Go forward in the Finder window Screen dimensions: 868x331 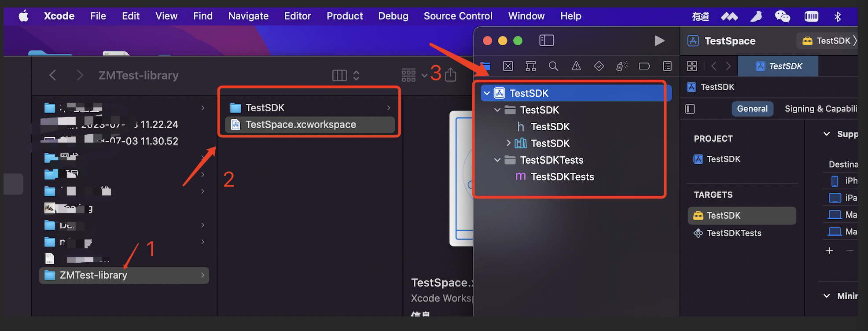click(80, 75)
